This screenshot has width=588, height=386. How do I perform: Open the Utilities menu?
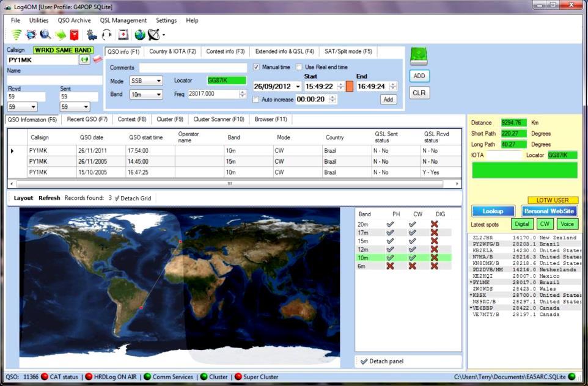[x=39, y=20]
